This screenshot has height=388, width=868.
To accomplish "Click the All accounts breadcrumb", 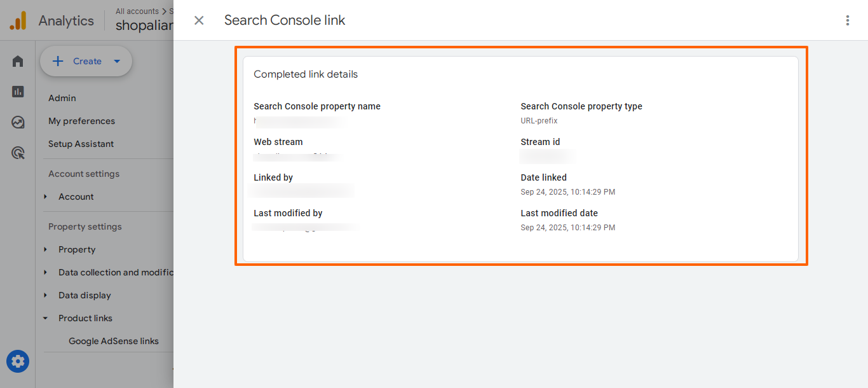I will click(x=137, y=11).
